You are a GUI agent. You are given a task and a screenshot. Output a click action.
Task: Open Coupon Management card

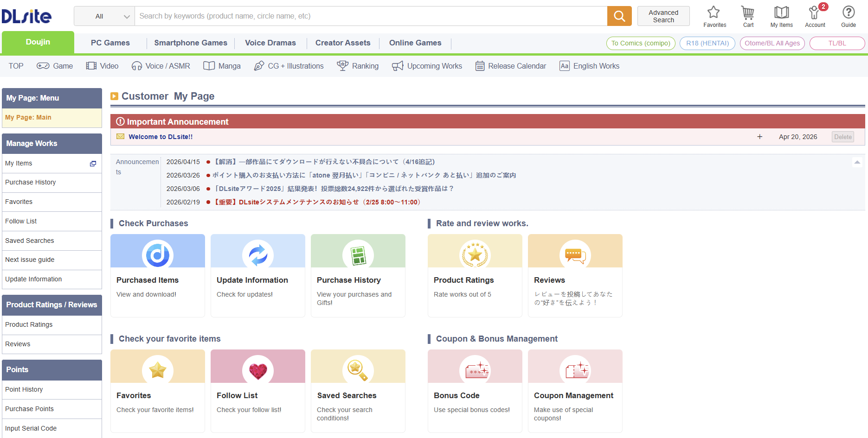[575, 391]
